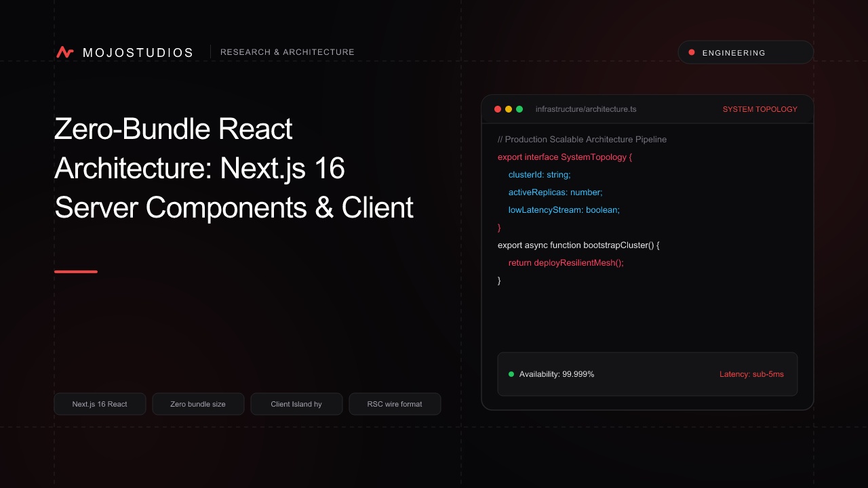
Task: Click the Latency: sub-5ms text
Action: (x=751, y=374)
